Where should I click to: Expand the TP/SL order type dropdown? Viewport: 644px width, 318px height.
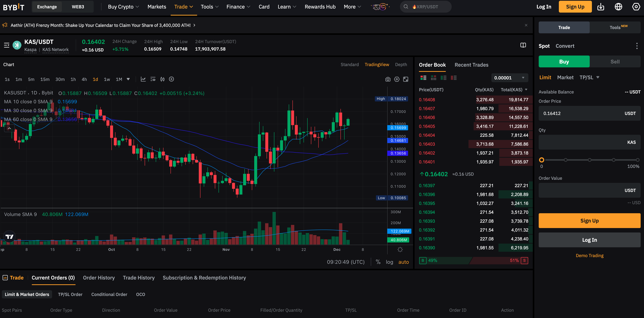click(x=598, y=77)
